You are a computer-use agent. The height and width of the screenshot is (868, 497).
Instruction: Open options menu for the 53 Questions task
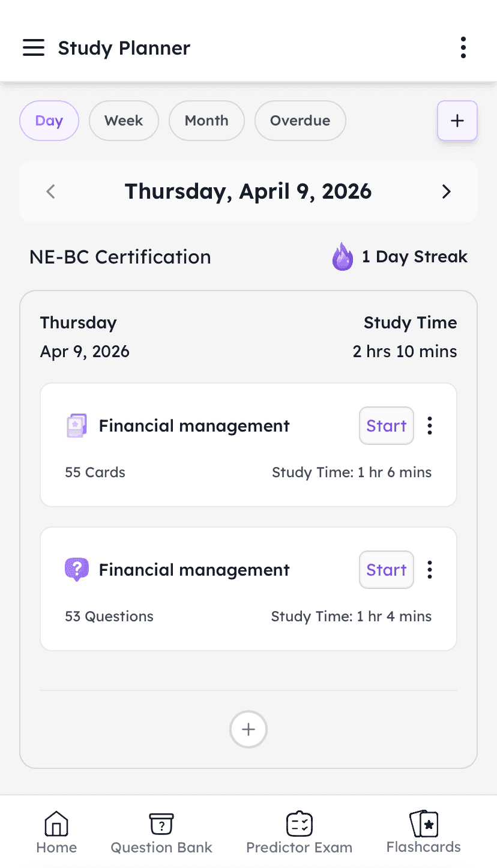[430, 570]
